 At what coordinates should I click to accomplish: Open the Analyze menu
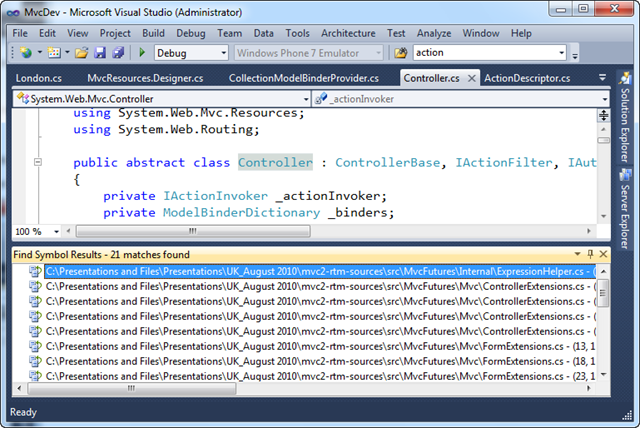coord(434,33)
